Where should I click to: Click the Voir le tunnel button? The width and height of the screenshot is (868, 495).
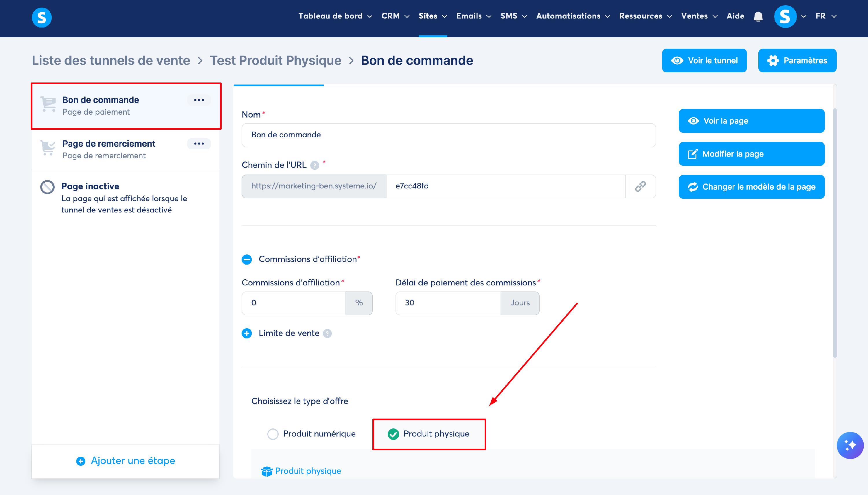pyautogui.click(x=704, y=60)
